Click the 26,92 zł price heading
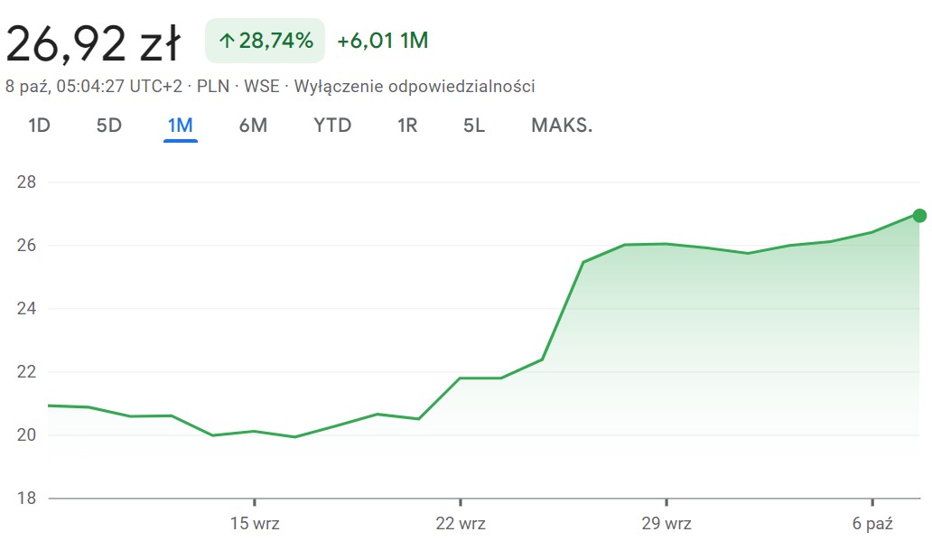The height and width of the screenshot is (560, 932). pyautogui.click(x=94, y=44)
